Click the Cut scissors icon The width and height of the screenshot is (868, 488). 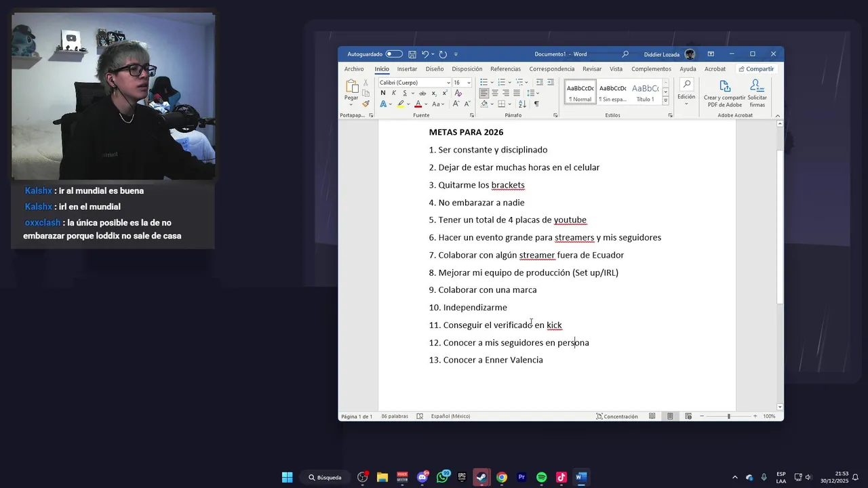pos(366,83)
